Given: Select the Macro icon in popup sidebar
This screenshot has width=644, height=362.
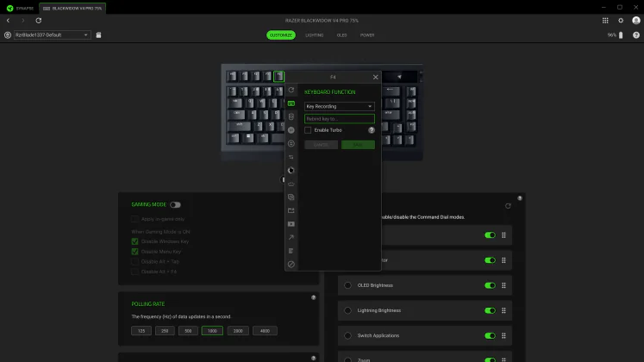Looking at the screenshot, I should click(x=291, y=130).
